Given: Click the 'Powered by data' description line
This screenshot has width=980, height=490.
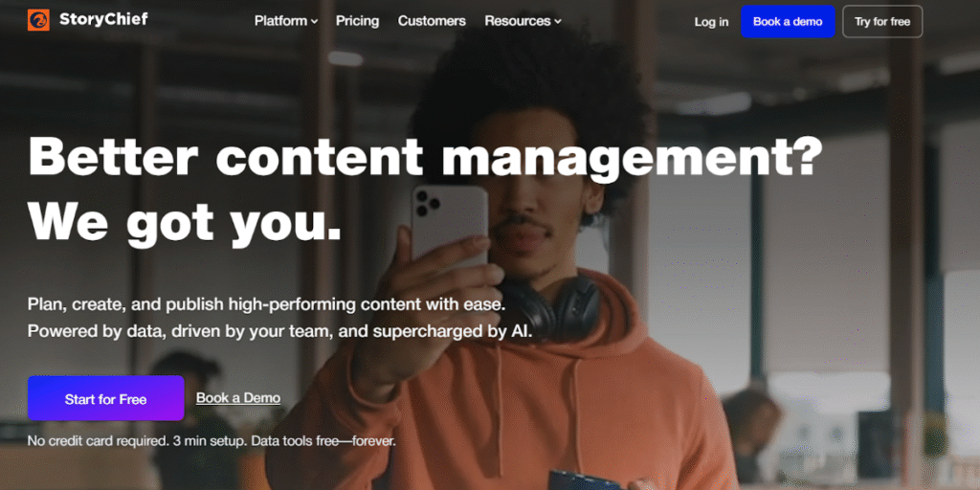Looking at the screenshot, I should (279, 332).
